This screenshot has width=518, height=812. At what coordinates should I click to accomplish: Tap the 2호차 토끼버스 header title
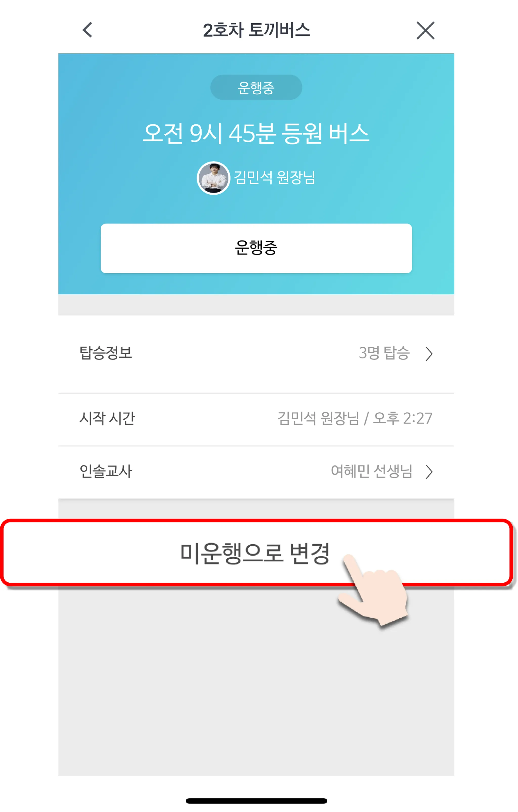click(x=256, y=30)
